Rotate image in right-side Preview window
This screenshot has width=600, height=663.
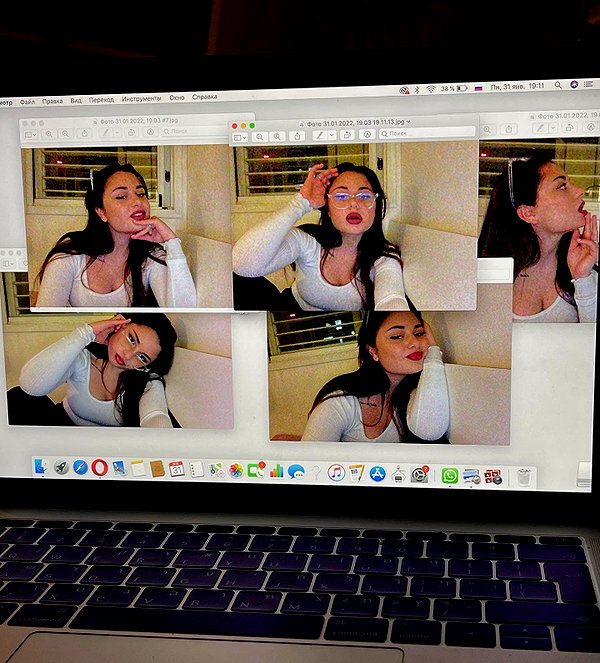(x=570, y=127)
